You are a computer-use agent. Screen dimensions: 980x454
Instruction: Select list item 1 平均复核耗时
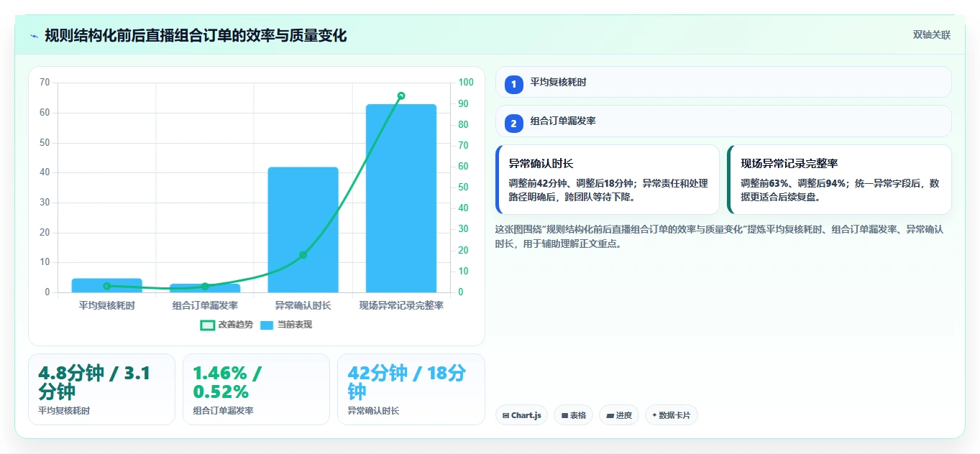pyautogui.click(x=723, y=82)
